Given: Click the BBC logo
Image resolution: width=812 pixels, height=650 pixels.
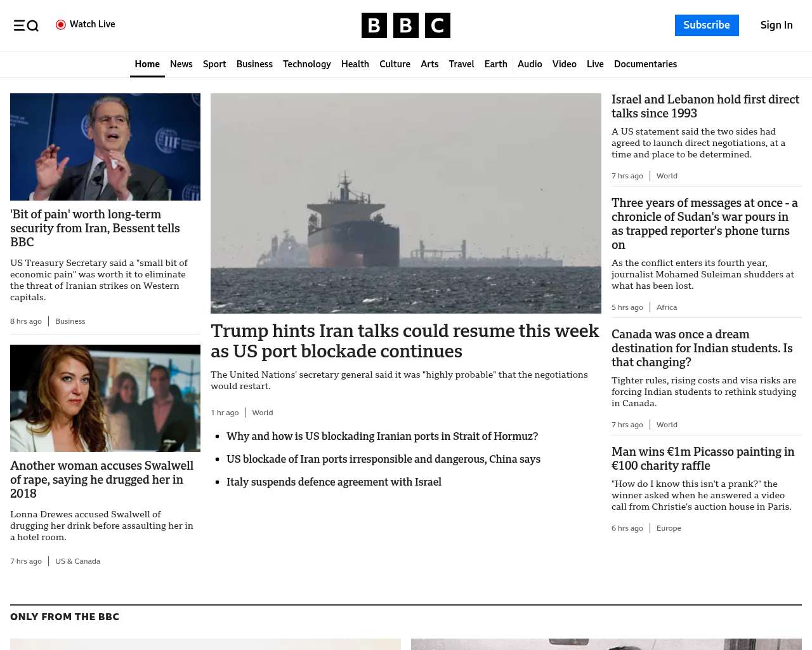Looking at the screenshot, I should (405, 25).
